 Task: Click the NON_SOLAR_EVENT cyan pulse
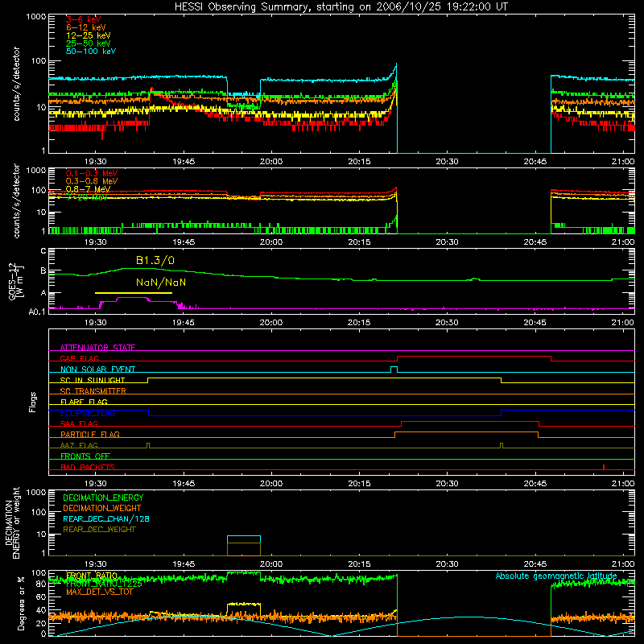(394, 369)
